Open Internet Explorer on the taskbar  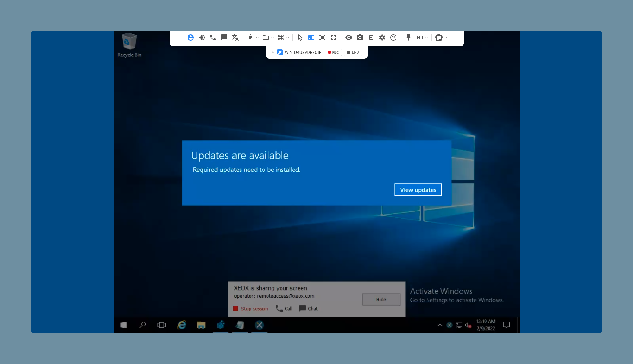click(x=182, y=325)
